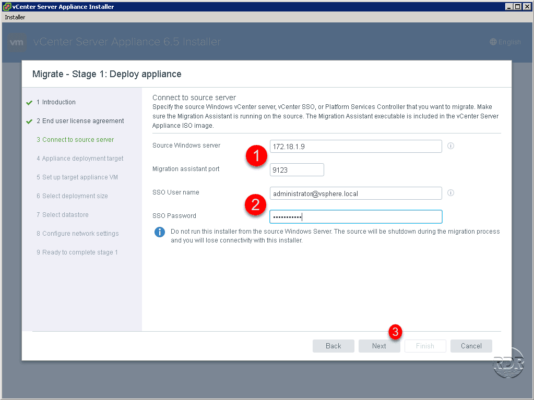Click the 'Migrate - Stage 1: Deploy appliance' title

click(107, 74)
